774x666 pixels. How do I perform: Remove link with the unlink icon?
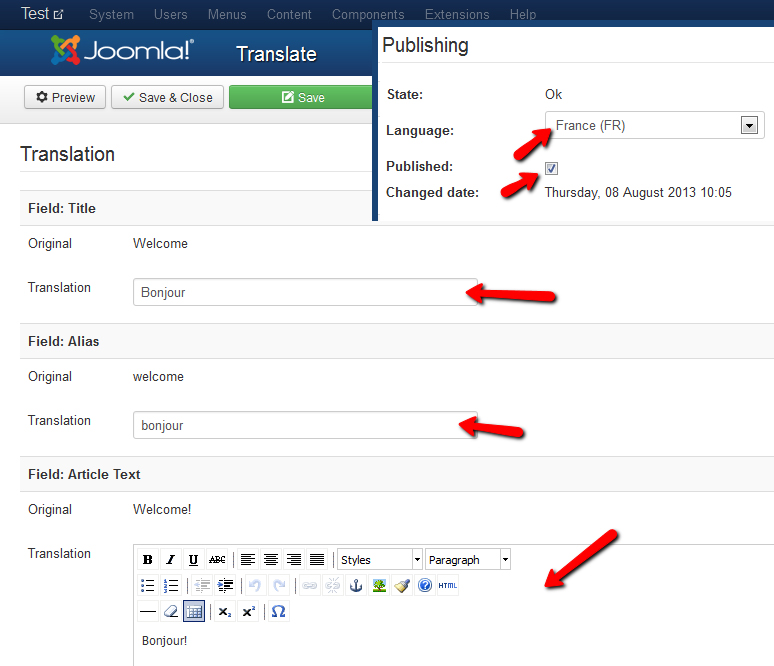coord(333,586)
